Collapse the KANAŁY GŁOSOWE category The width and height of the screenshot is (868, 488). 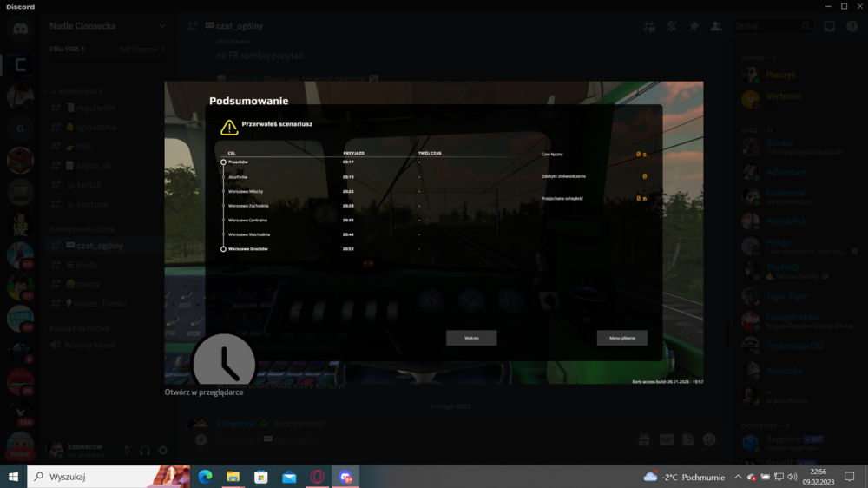pos(79,329)
